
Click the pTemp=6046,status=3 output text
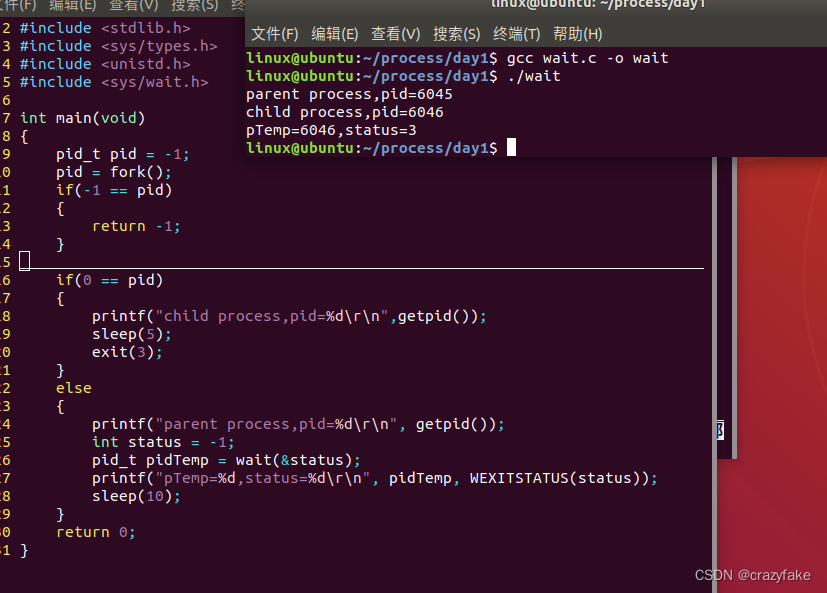pyautogui.click(x=330, y=129)
